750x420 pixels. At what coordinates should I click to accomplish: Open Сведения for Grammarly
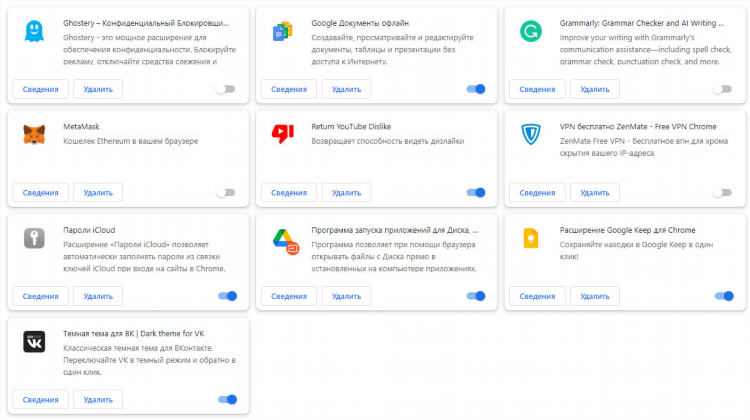click(537, 89)
